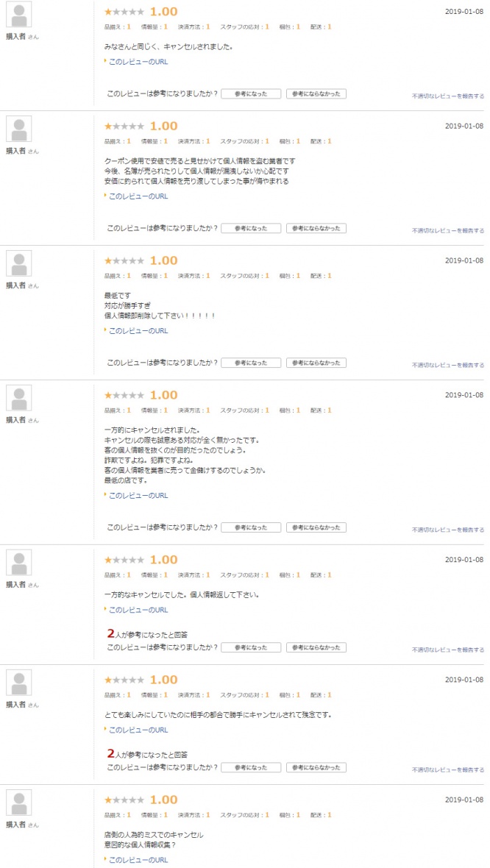The width and height of the screenshot is (490, 868).
Task: Report the 詐欺ですよね review as inappropriate
Action: pyautogui.click(x=447, y=530)
